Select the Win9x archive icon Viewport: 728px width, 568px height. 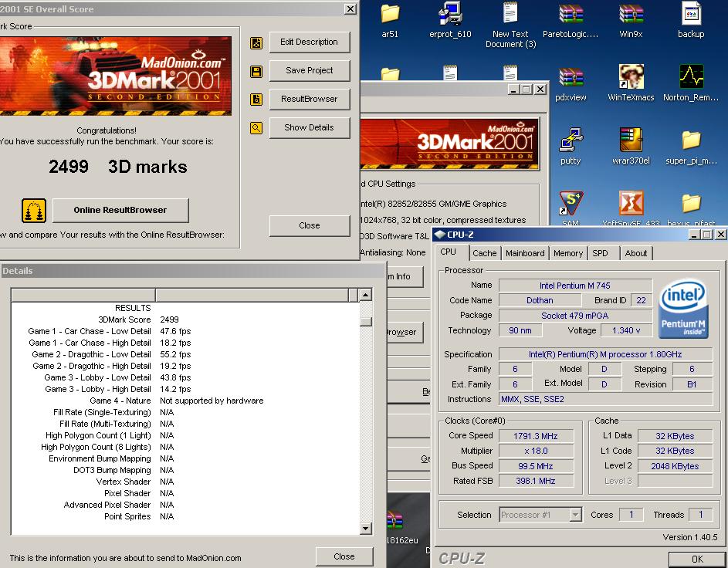[631, 14]
